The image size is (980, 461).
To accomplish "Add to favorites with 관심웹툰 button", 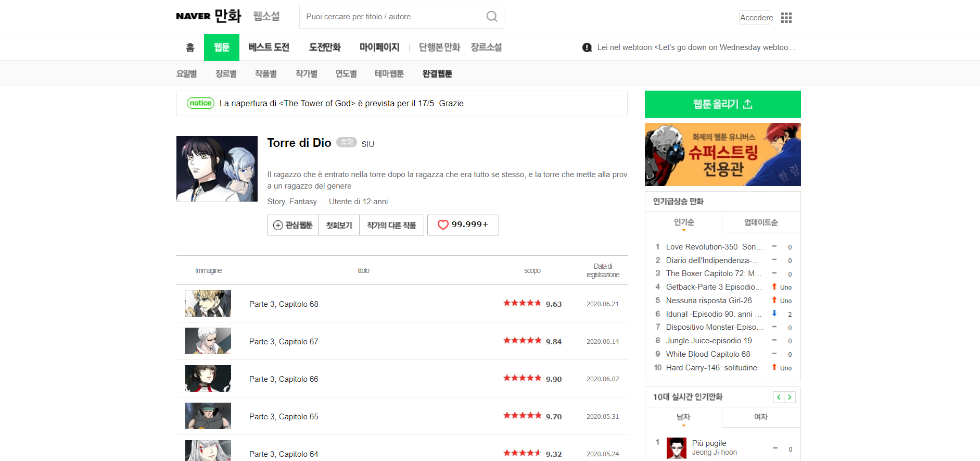I will (293, 225).
